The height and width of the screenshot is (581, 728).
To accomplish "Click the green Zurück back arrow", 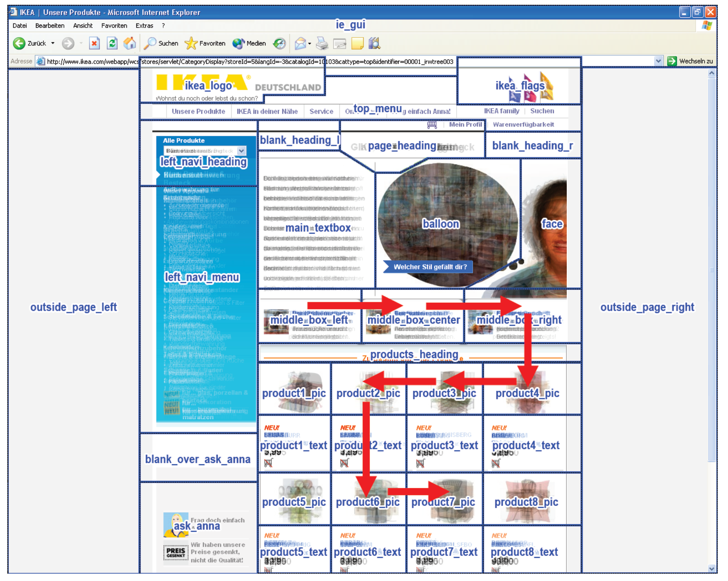I will click(19, 43).
